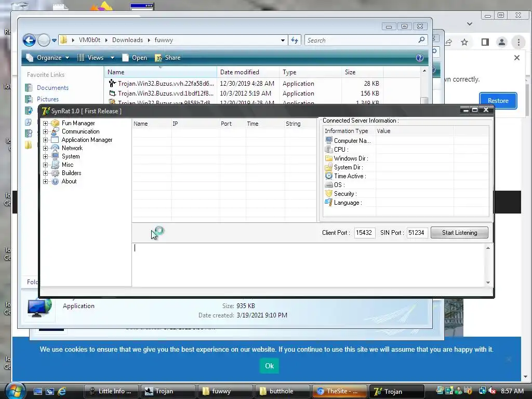Expand the Misc tree node
This screenshot has width=532, height=399.
tap(46, 165)
